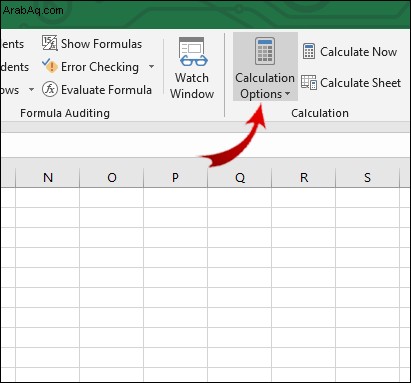This screenshot has width=411, height=383.
Task: Click the Calculate Sheet icon
Action: (309, 82)
